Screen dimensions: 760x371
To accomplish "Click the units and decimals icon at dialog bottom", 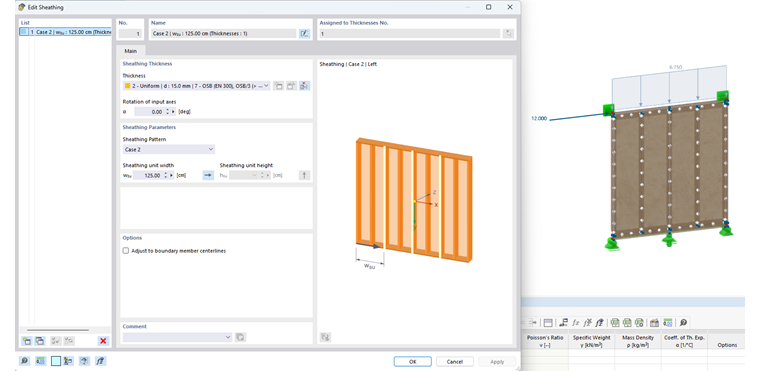I will [x=40, y=361].
